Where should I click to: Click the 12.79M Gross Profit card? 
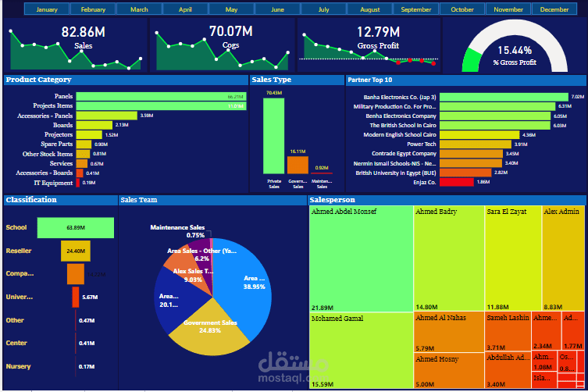click(369, 45)
